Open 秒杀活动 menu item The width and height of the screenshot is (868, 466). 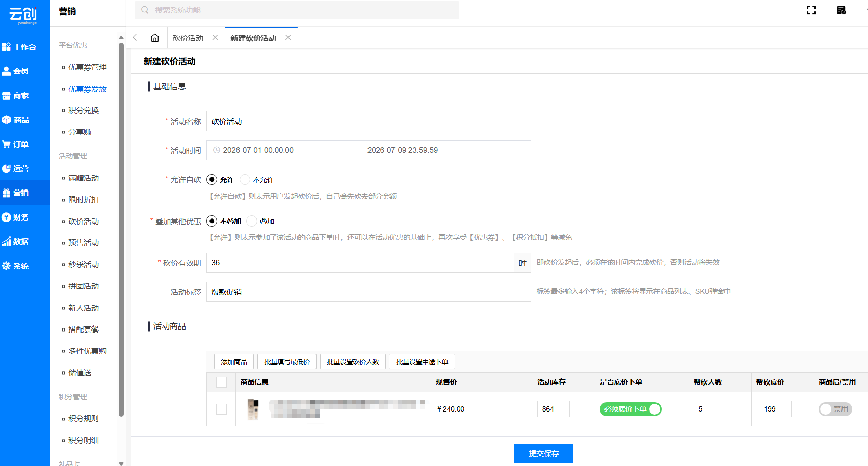(x=84, y=265)
